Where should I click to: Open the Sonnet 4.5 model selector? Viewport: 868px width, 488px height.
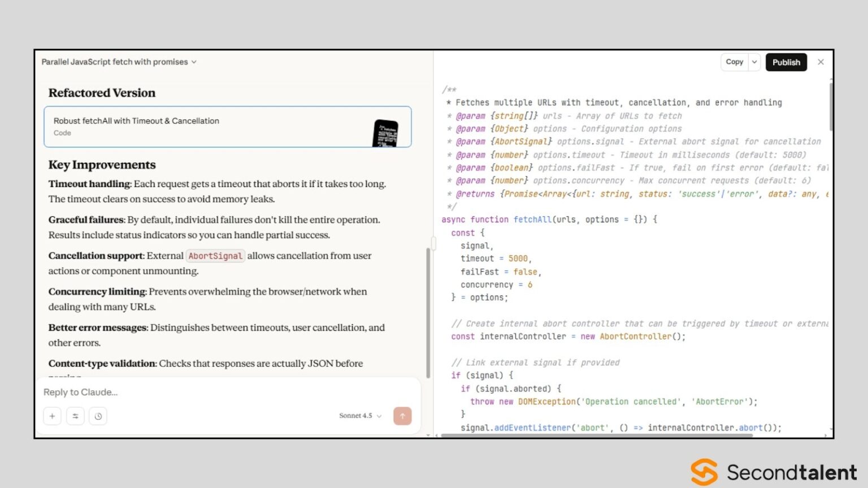tap(360, 416)
